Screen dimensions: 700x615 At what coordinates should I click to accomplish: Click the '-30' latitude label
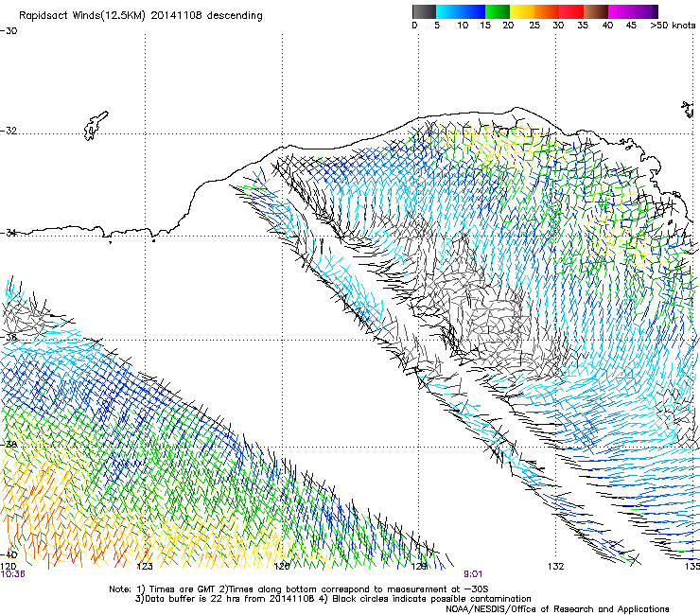click(9, 31)
